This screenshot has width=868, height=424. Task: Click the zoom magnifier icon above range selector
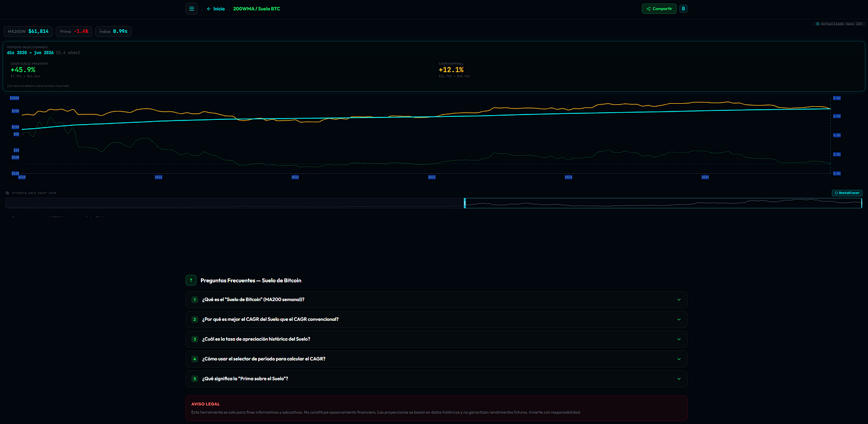[x=7, y=193]
